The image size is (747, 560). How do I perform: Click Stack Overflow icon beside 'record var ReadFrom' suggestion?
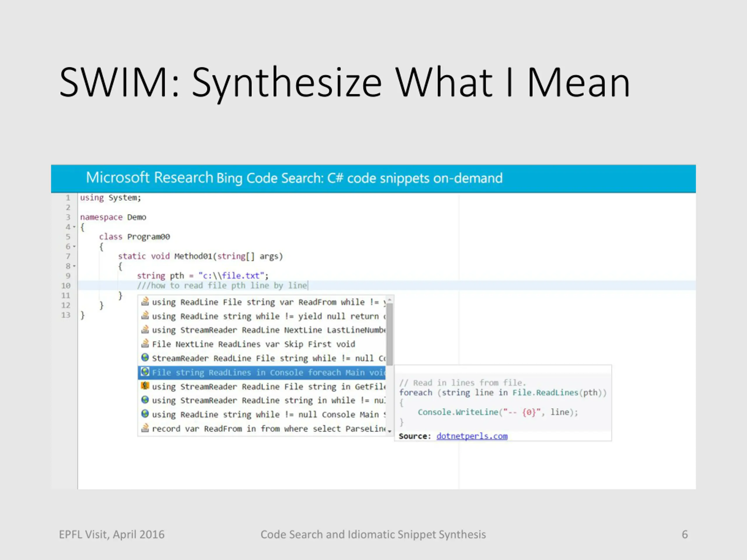pyautogui.click(x=145, y=428)
